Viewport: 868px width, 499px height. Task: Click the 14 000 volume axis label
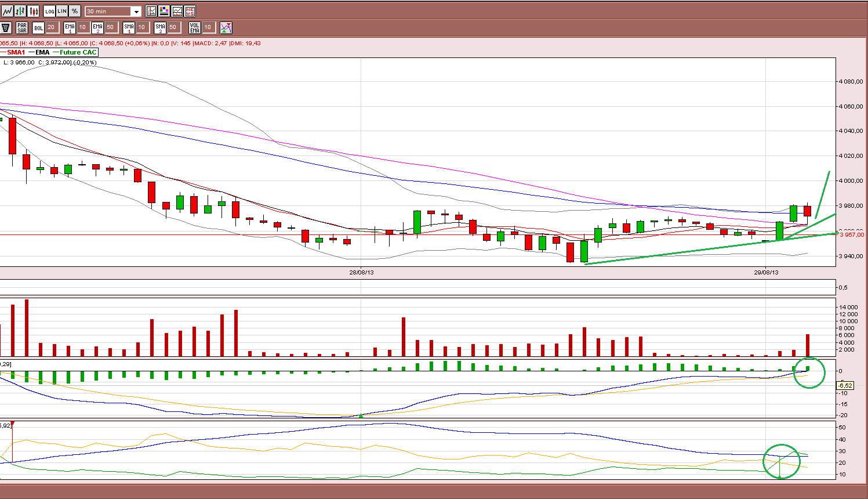[848, 308]
